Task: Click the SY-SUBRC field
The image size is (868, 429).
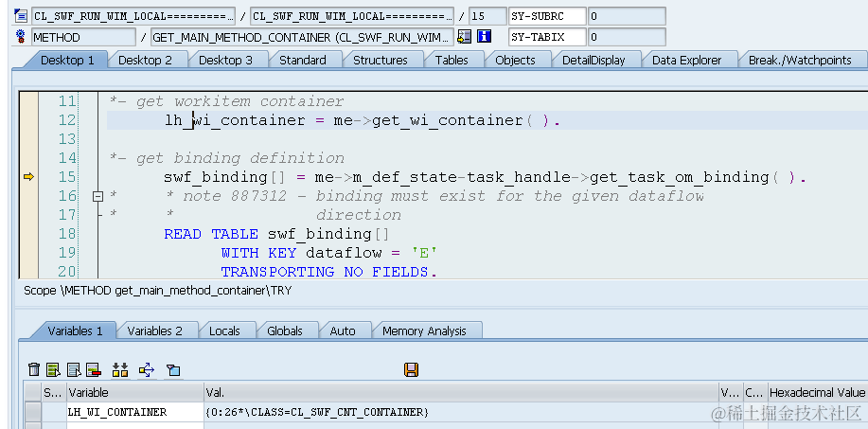Action: pyautogui.click(x=547, y=16)
